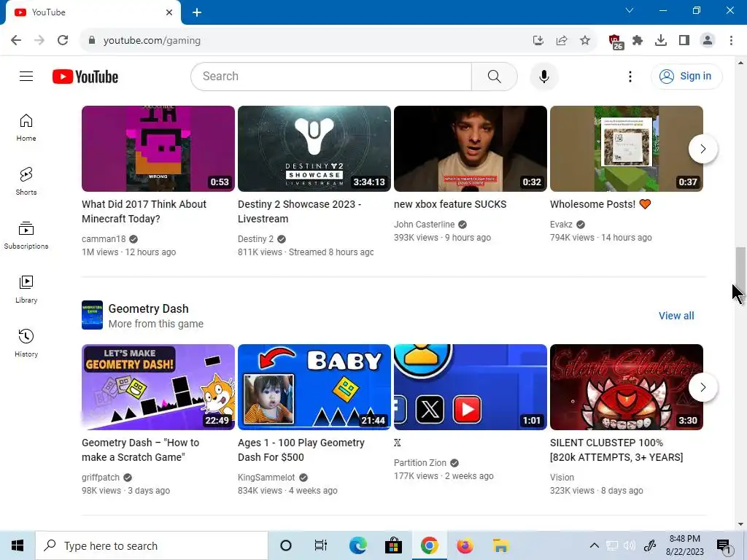The height and width of the screenshot is (560, 747).
Task: Show next Geometry Dash videos
Action: 703,387
